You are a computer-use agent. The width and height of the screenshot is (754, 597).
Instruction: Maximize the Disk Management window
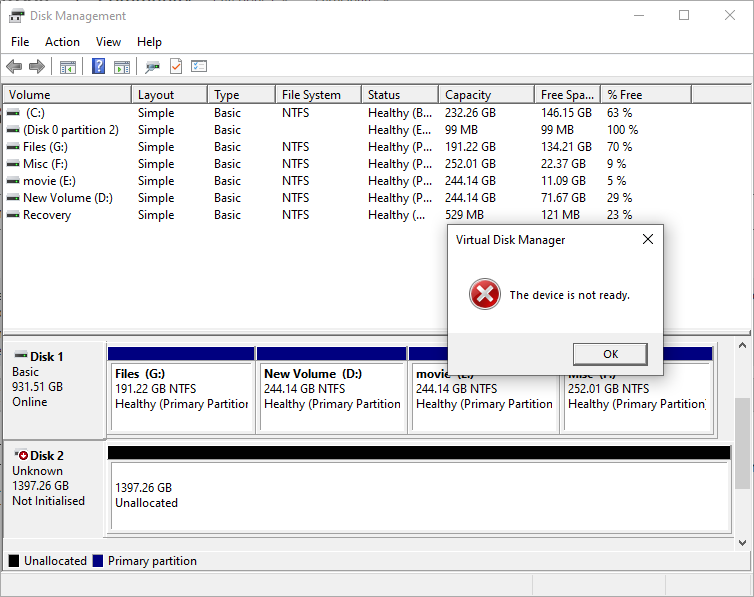coord(684,15)
